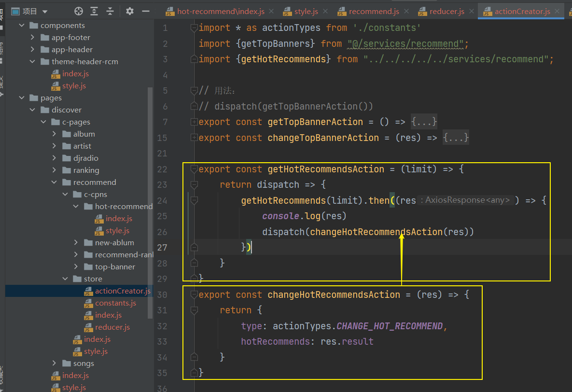Close the style.js tab

coord(325,11)
